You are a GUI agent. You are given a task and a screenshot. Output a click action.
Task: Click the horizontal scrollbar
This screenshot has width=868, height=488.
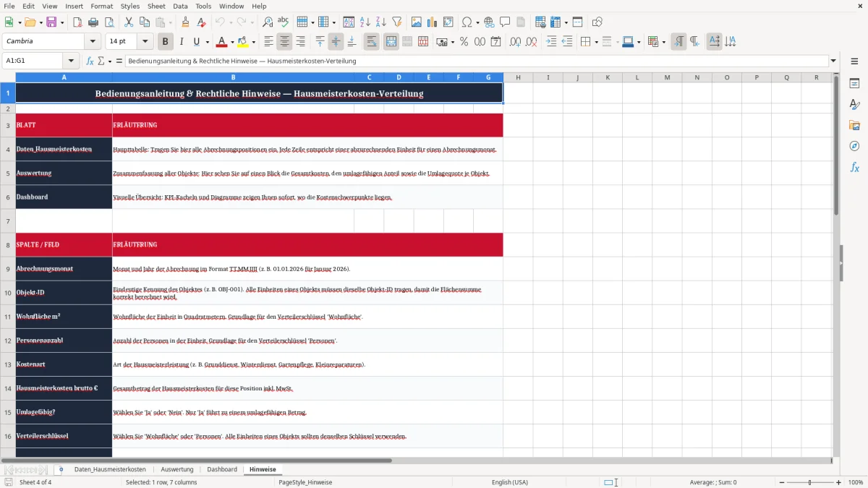click(x=197, y=460)
